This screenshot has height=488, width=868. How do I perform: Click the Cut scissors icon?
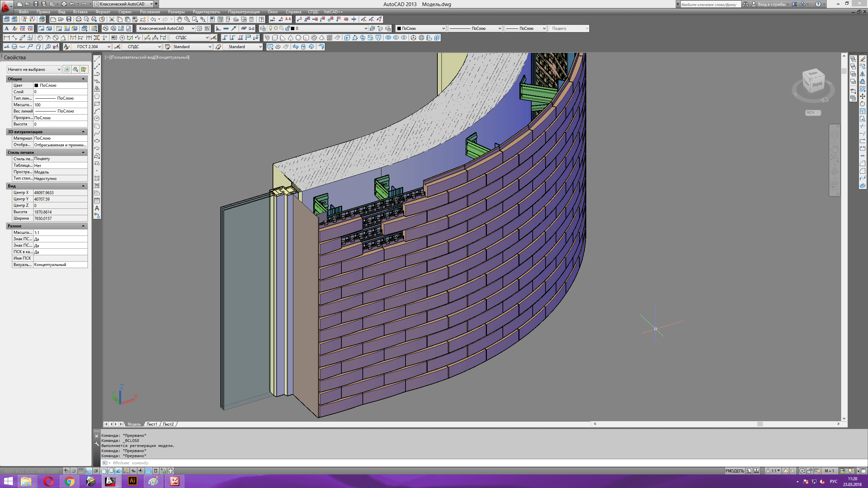tap(112, 19)
